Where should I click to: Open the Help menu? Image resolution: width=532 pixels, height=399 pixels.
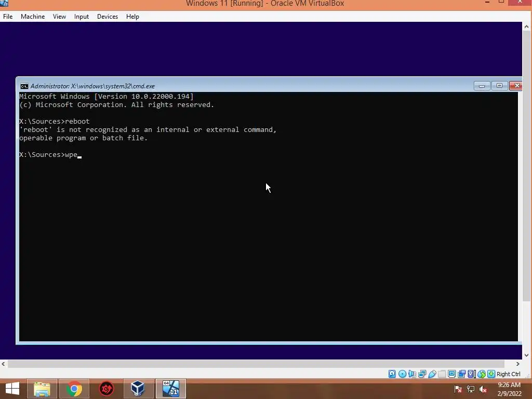point(132,17)
